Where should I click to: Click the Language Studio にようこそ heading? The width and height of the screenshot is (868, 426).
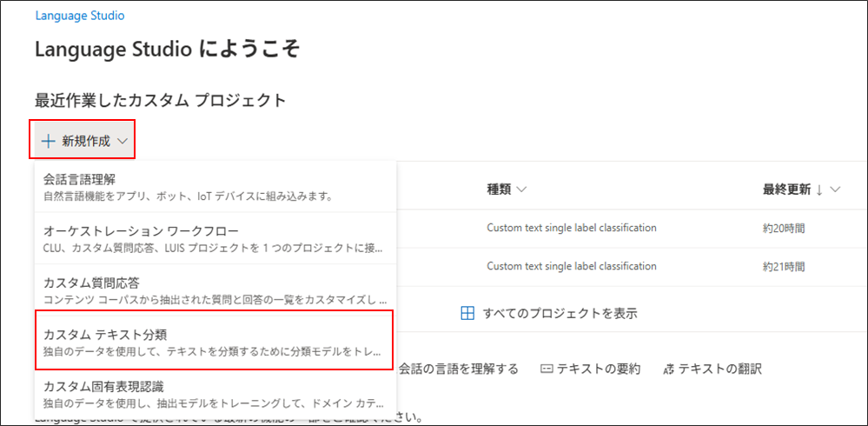click(167, 50)
